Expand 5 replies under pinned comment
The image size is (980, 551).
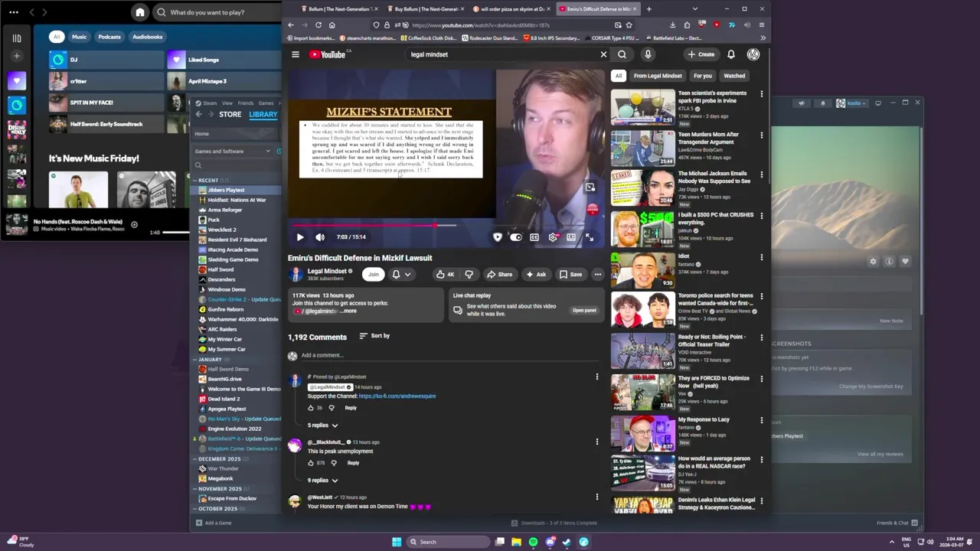pyautogui.click(x=322, y=425)
